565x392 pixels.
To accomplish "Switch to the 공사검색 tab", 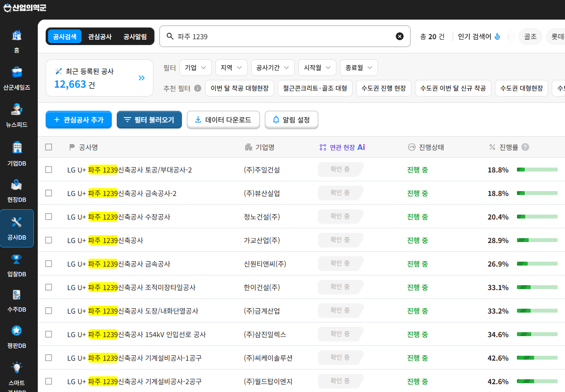I will (65, 36).
